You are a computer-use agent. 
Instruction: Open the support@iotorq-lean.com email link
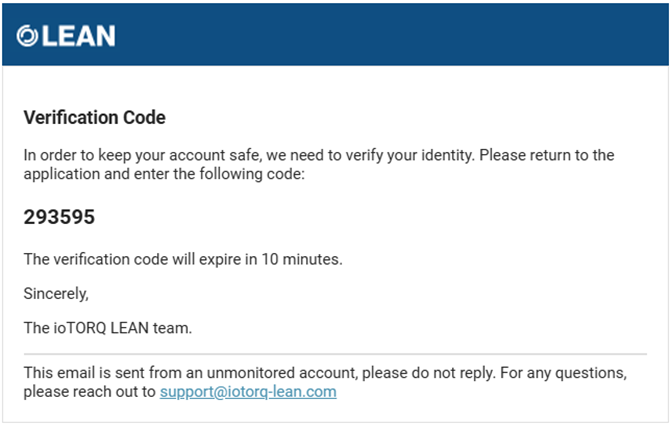[x=248, y=392]
